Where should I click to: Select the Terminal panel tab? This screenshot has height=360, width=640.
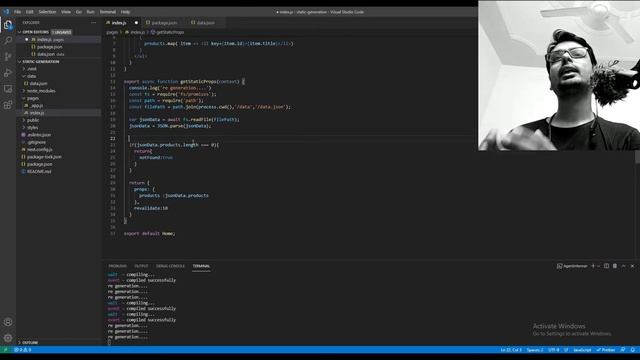tap(201, 266)
